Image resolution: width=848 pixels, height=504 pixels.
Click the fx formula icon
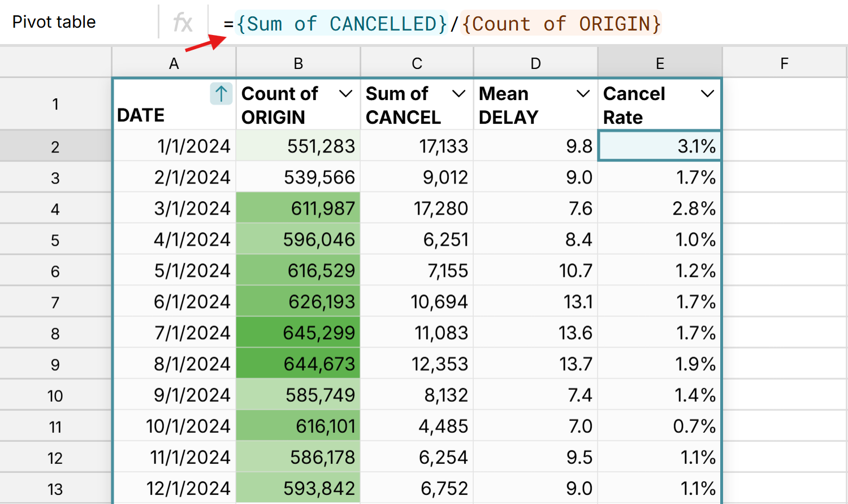[183, 23]
